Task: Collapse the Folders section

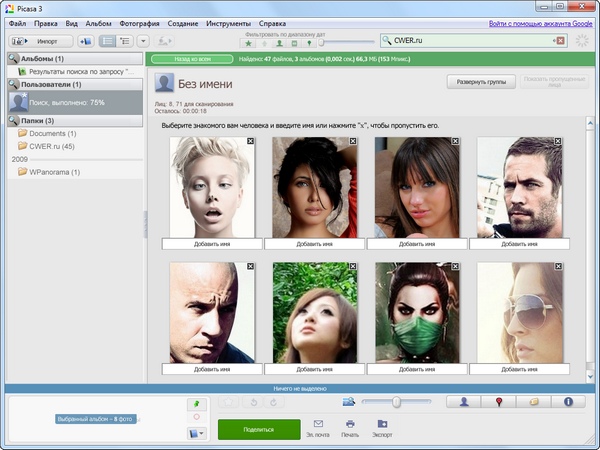Action: tap(13, 120)
